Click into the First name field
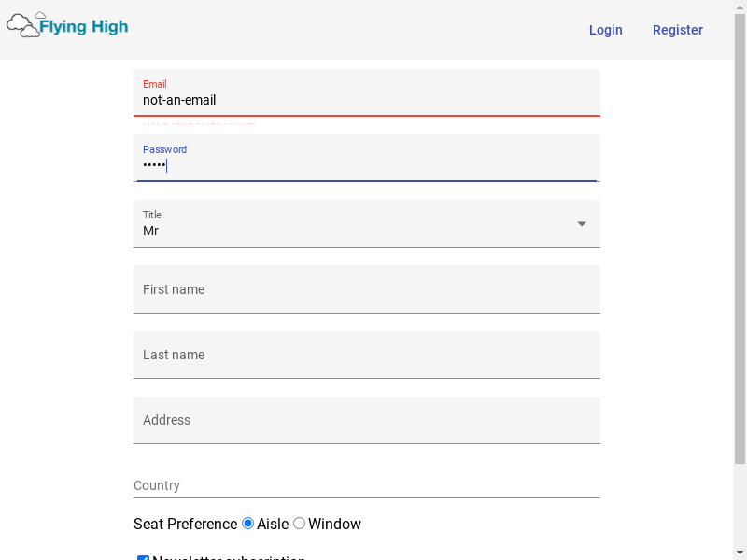Viewport: 747px width, 560px height. click(x=366, y=289)
